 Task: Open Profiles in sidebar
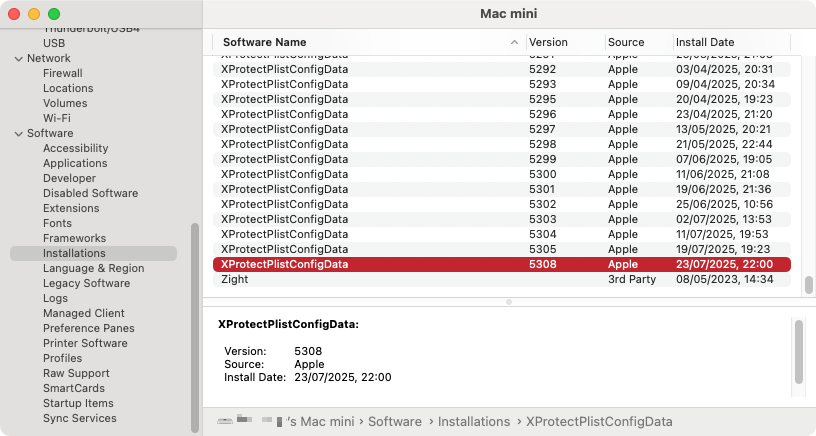pos(62,358)
